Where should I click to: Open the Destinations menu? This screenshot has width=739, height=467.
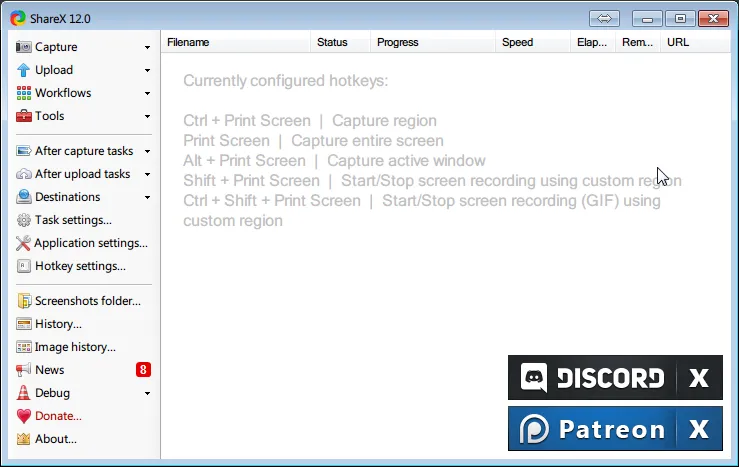point(83,197)
